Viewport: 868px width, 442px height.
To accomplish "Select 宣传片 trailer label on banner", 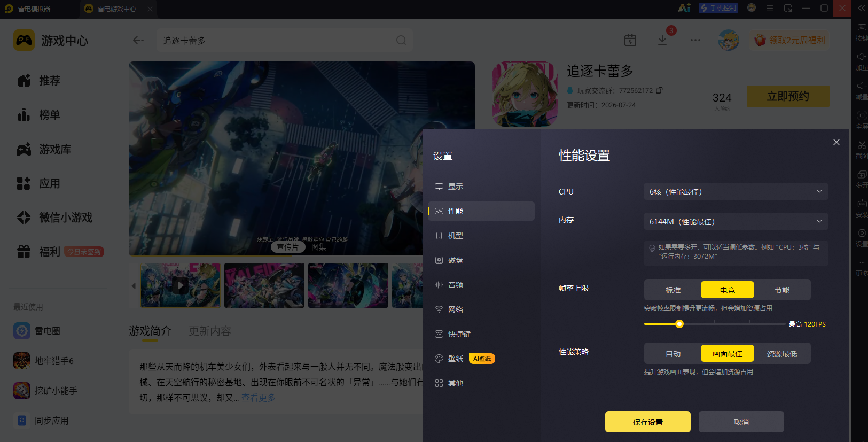I will [288, 247].
